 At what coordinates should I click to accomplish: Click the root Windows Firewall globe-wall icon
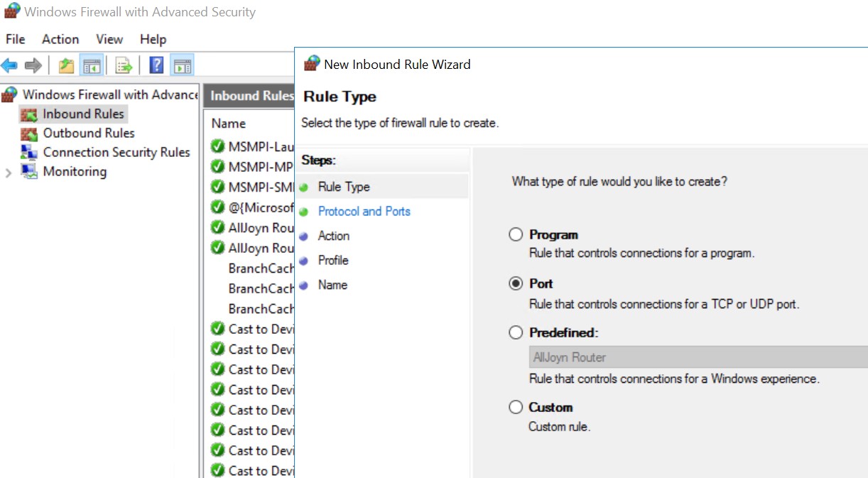click(x=9, y=94)
